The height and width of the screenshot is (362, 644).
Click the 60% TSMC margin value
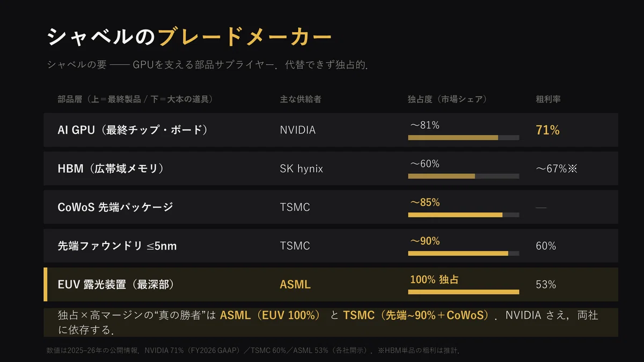pyautogui.click(x=546, y=246)
